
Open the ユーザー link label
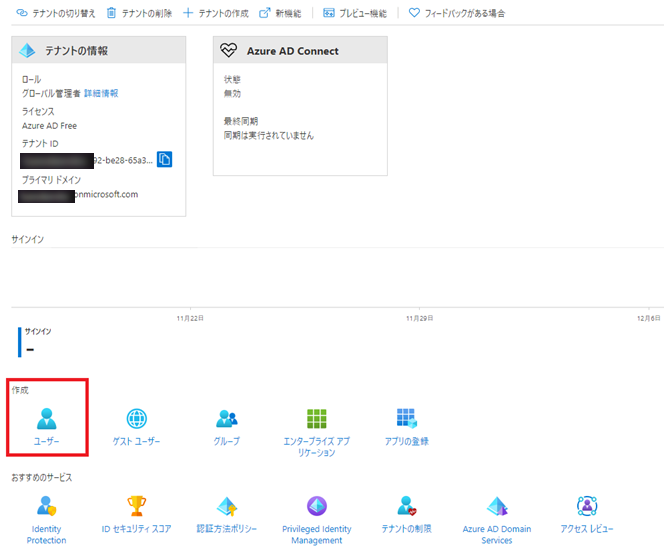47,441
